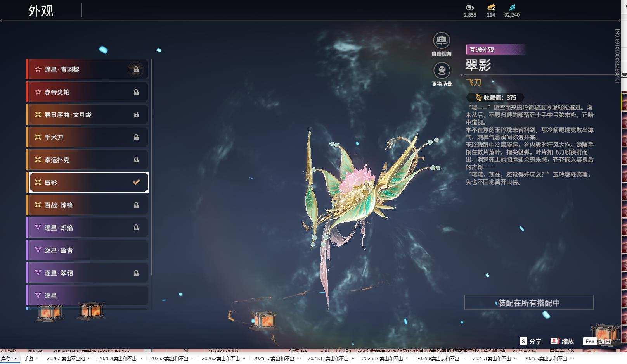Click the checkmark on 翠影 row
Viewport: 627px width, 364px height.
(x=136, y=182)
